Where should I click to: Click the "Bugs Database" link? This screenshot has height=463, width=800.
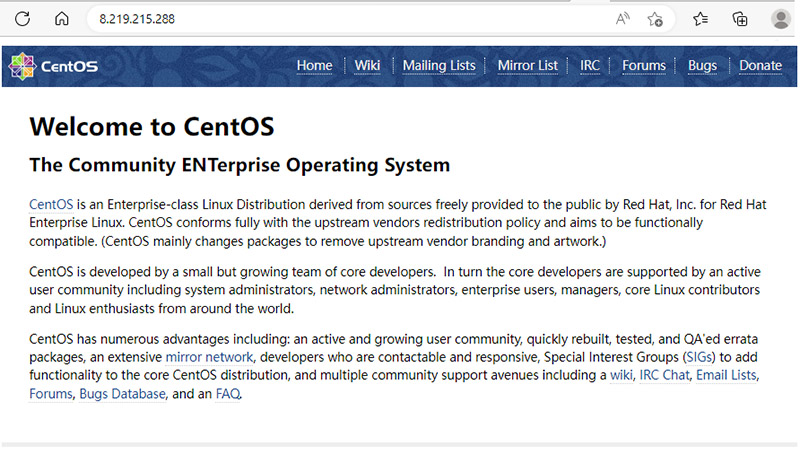(122, 394)
